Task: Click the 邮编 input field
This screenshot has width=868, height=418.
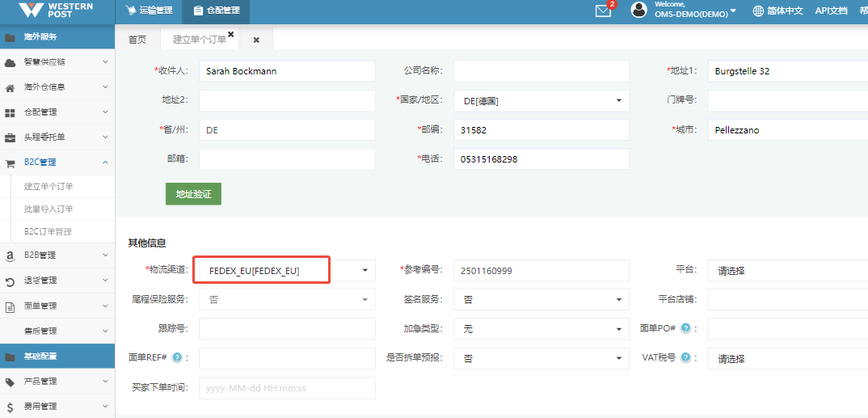Action: pos(541,130)
